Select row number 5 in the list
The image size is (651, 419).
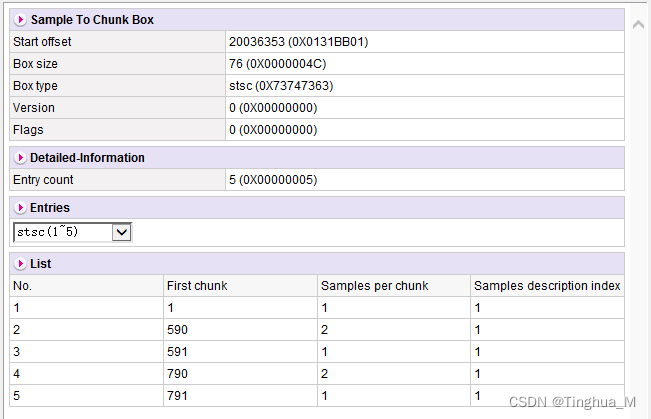click(x=17, y=396)
